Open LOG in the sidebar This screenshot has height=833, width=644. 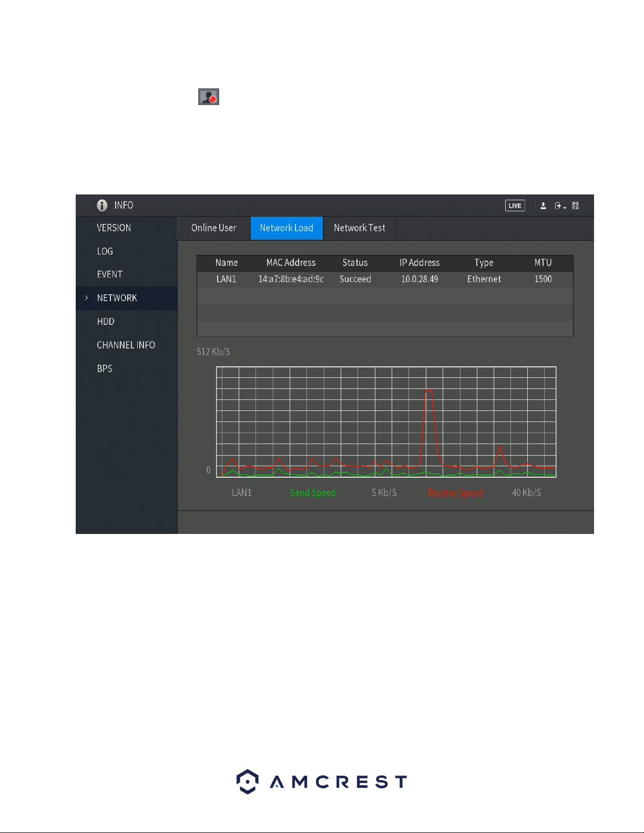tap(105, 251)
